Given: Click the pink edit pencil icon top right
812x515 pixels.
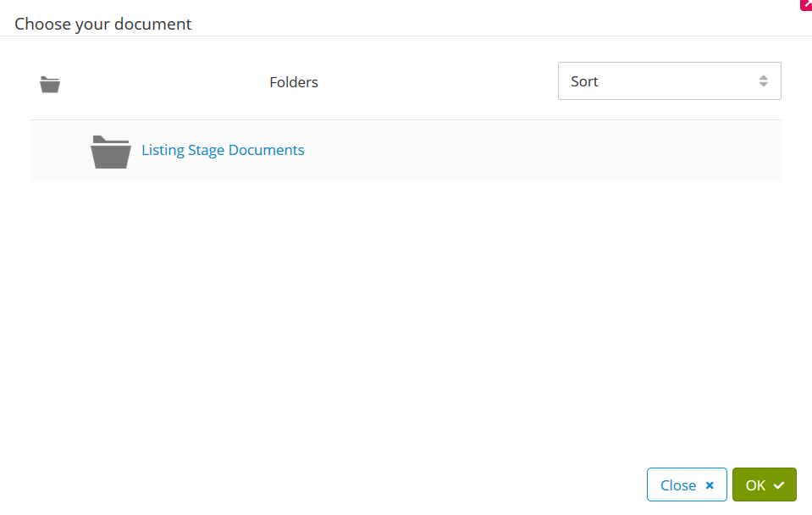Looking at the screenshot, I should (x=806, y=5).
